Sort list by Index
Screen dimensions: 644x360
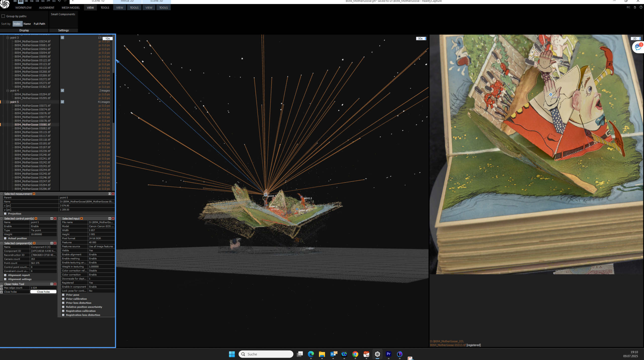tap(17, 24)
